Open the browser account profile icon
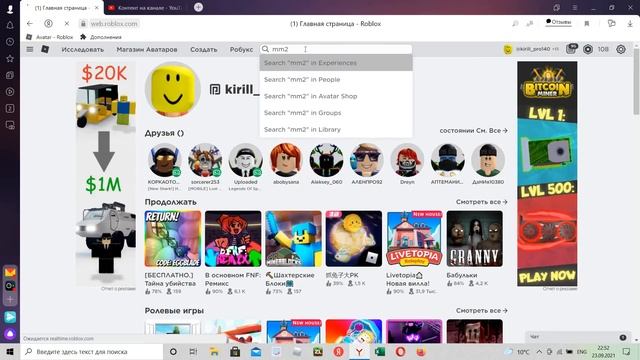 [49, 24]
